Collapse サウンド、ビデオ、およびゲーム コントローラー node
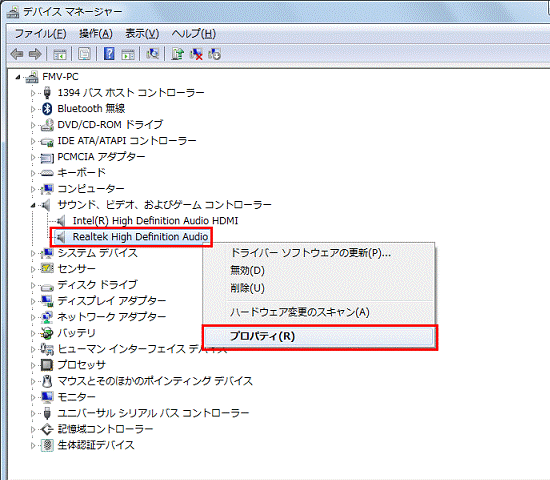The image size is (550, 480). point(33,205)
